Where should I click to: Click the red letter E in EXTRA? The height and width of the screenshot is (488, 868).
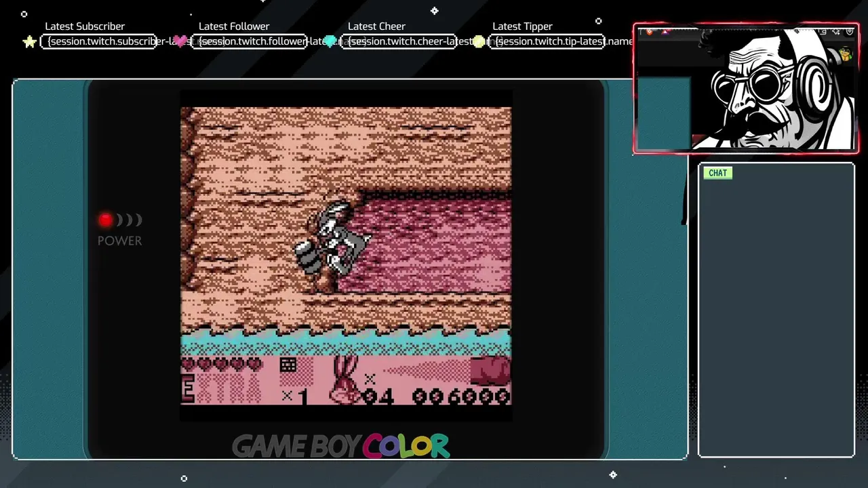(x=188, y=389)
